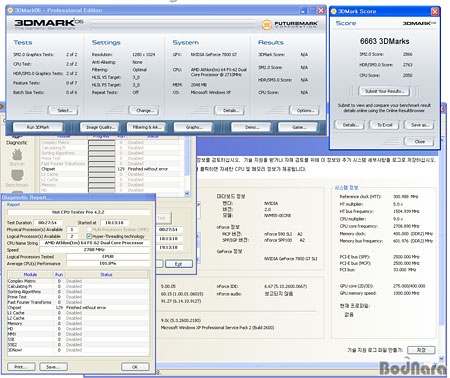
Task: Launch the Game button
Action: pyautogui.click(x=298, y=127)
